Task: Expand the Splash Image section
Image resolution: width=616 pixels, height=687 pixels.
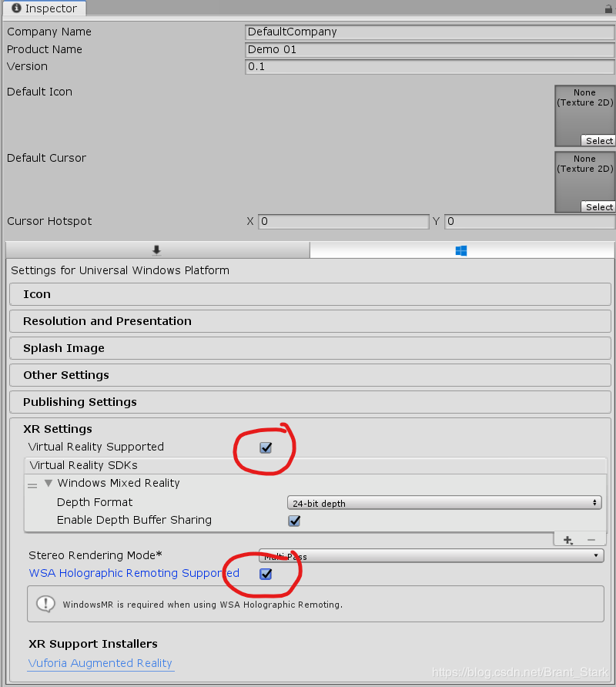Action: point(310,348)
